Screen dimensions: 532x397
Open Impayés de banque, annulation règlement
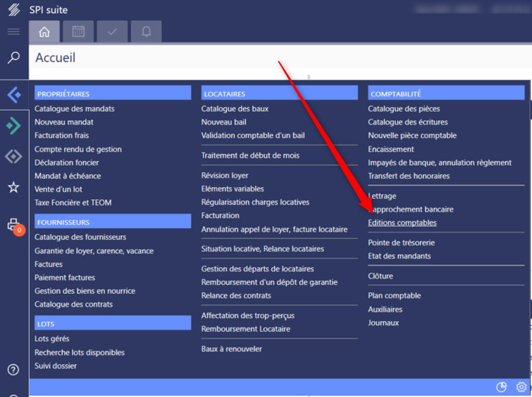[440, 163]
